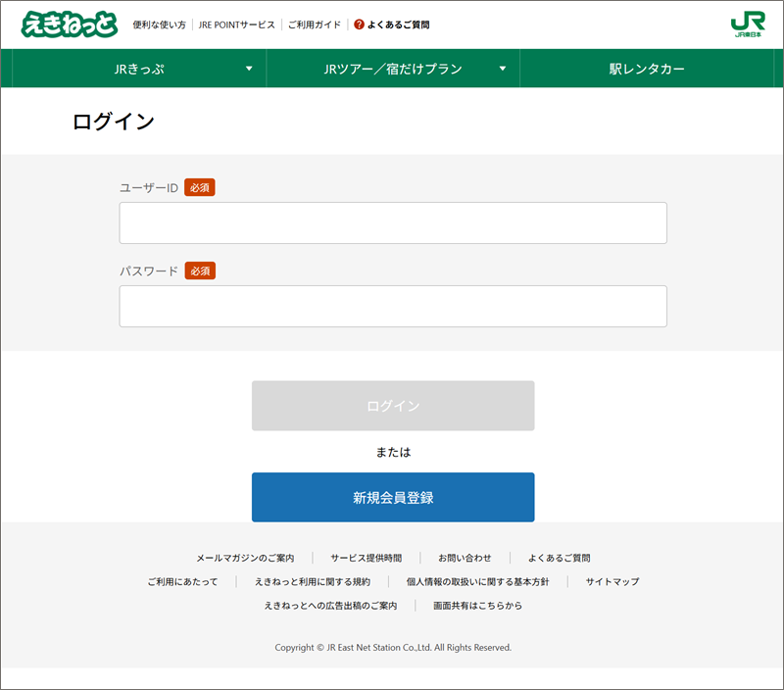This screenshot has width=784, height=690.
Task: Open the サイトマップ footer link
Action: click(x=612, y=581)
